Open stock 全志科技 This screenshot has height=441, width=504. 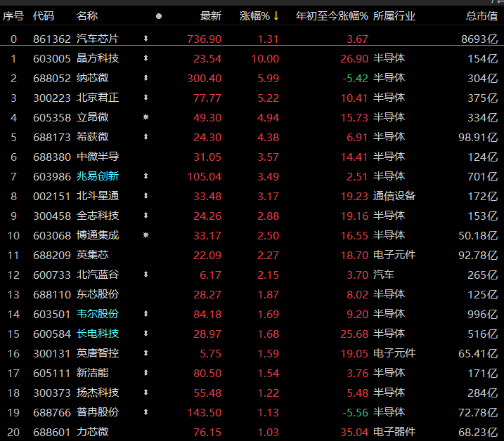coord(98,216)
